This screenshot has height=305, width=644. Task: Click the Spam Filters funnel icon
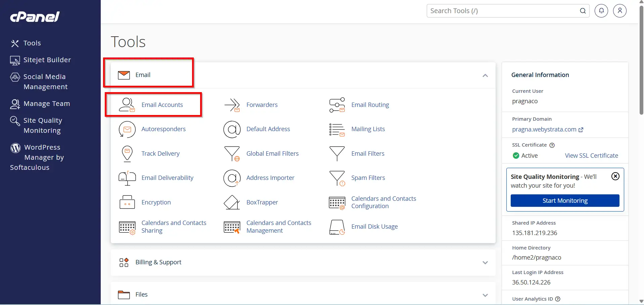(337, 178)
